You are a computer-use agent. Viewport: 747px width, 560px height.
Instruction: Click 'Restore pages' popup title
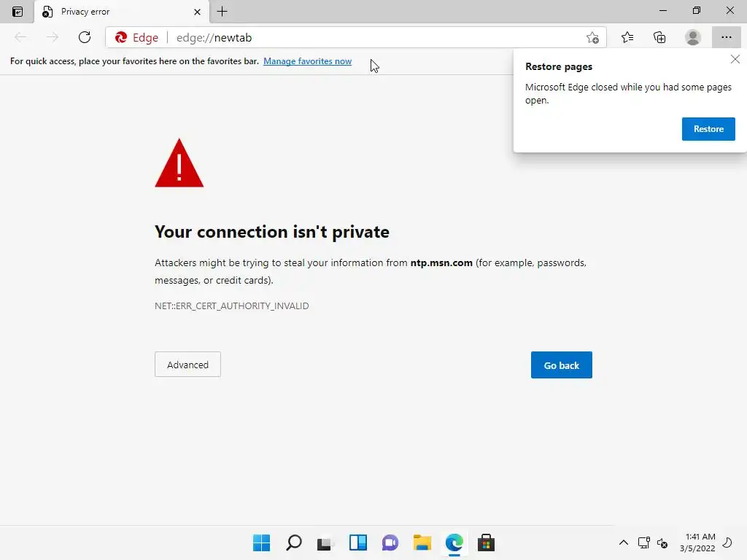559,66
